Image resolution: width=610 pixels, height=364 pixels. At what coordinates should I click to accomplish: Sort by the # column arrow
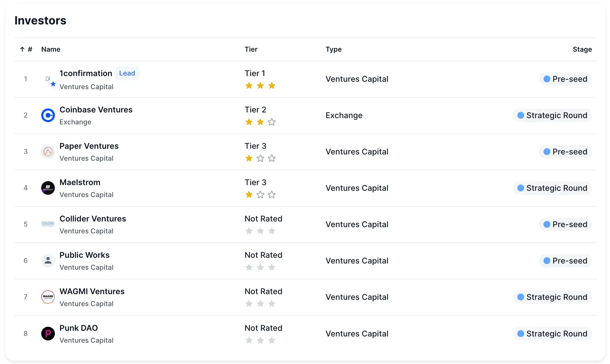click(22, 49)
